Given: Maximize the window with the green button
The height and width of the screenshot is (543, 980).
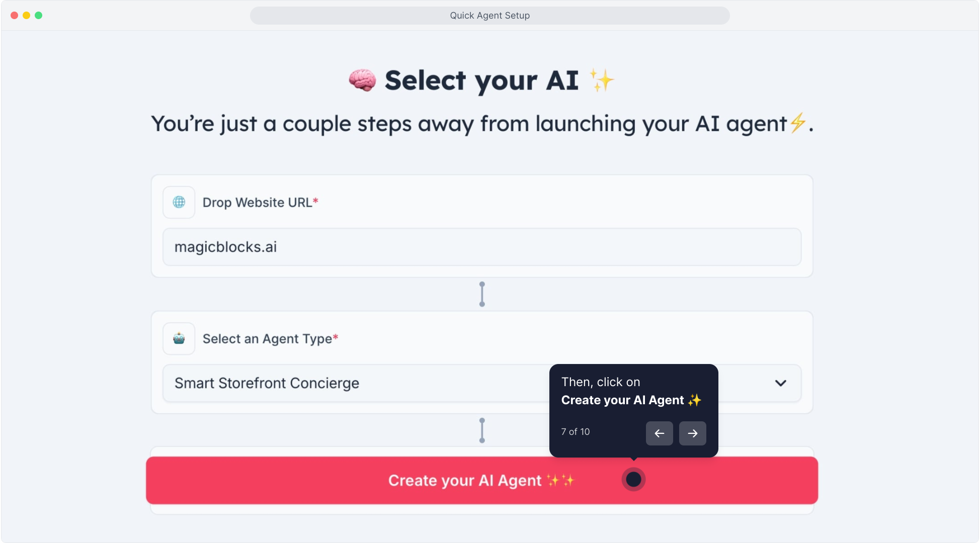Looking at the screenshot, I should [38, 16].
